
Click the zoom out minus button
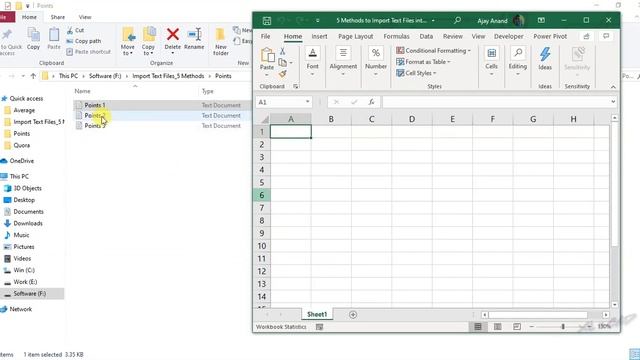(531, 327)
